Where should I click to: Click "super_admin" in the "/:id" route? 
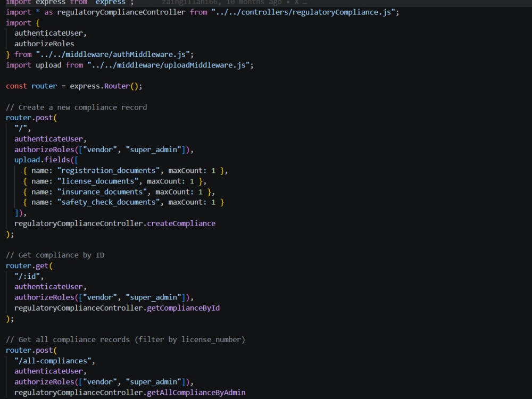[153, 297]
